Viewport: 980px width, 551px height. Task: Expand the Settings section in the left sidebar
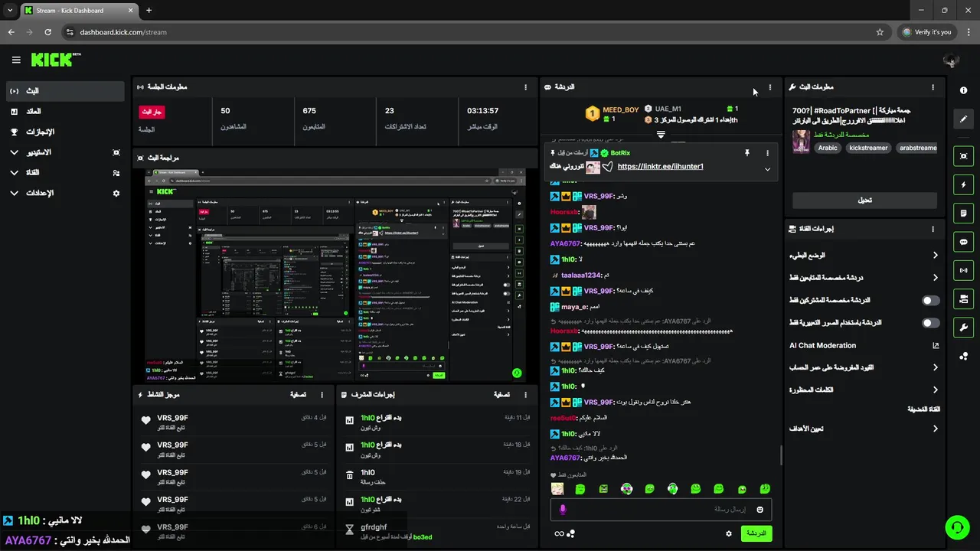pyautogui.click(x=14, y=194)
